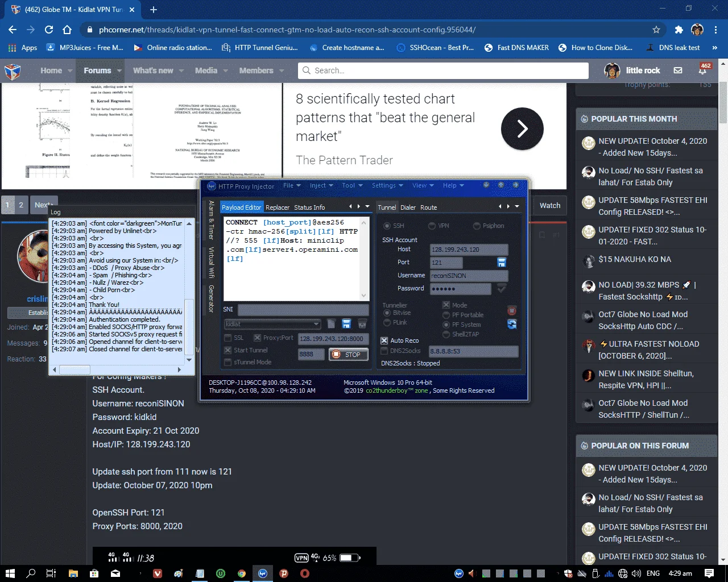Viewport: 728px width, 582px height.
Task: Click the save payload floppy icon beside kidlat
Action: pyautogui.click(x=346, y=324)
